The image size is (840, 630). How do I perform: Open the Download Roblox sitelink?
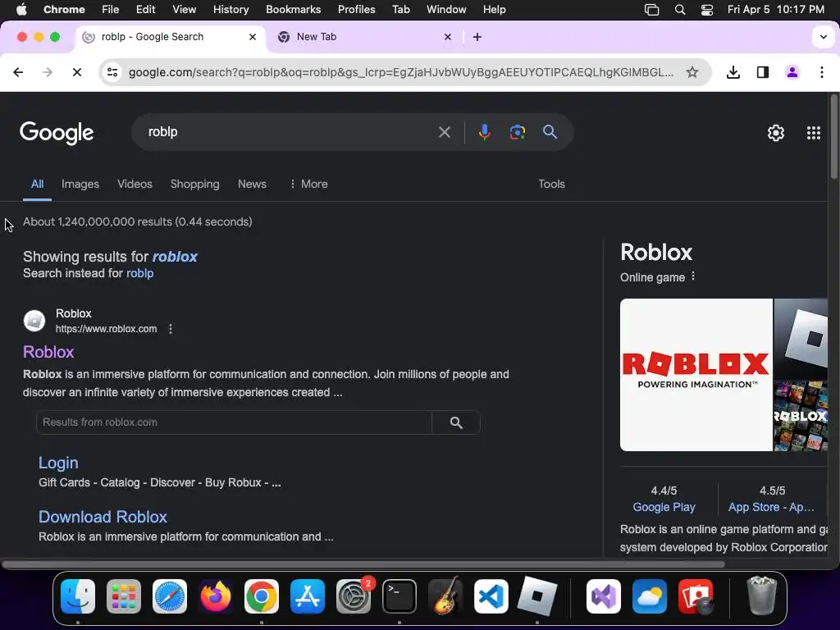point(103,517)
